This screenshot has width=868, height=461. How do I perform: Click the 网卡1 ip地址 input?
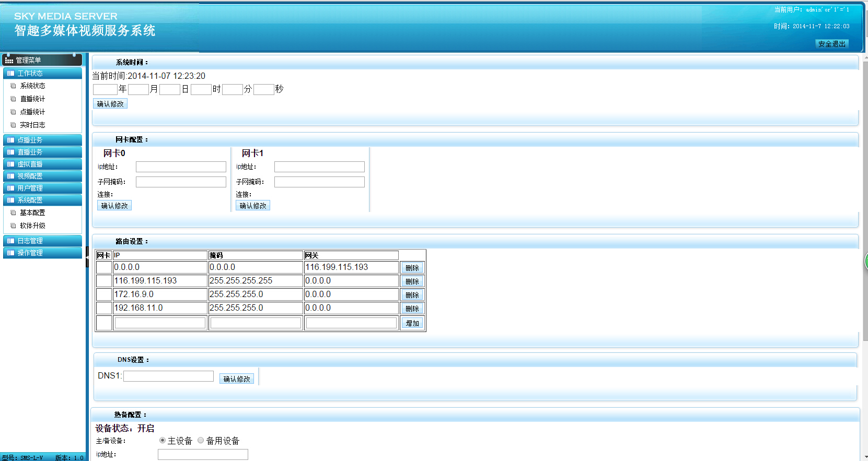pyautogui.click(x=319, y=167)
